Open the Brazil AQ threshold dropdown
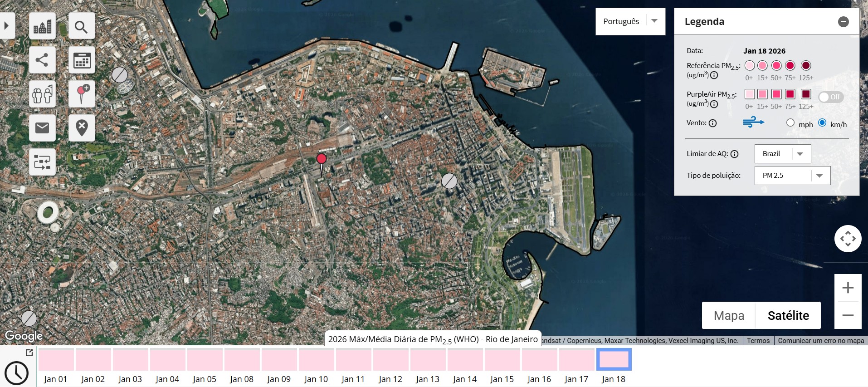Viewport: 868px width, 387px height. pyautogui.click(x=783, y=154)
